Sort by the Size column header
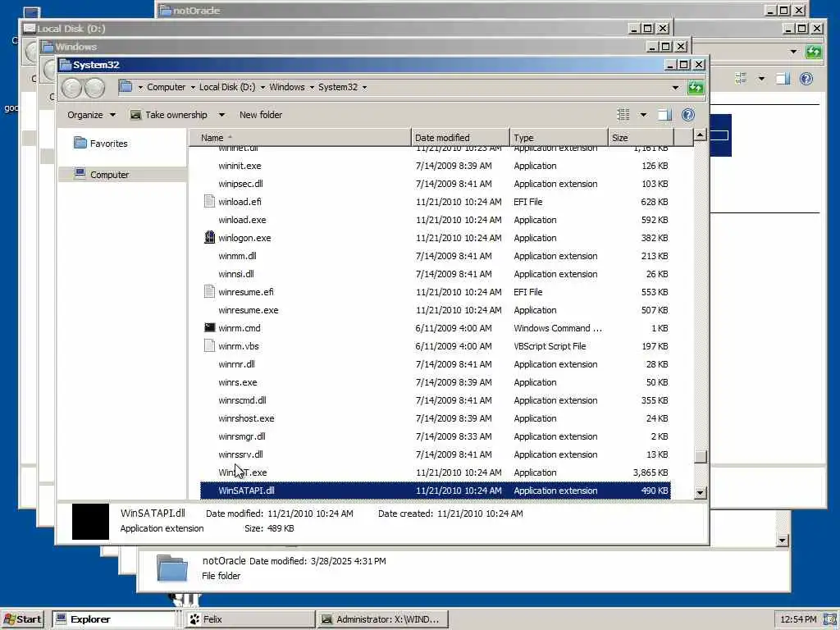The height and width of the screenshot is (630, 840). pyautogui.click(x=641, y=138)
